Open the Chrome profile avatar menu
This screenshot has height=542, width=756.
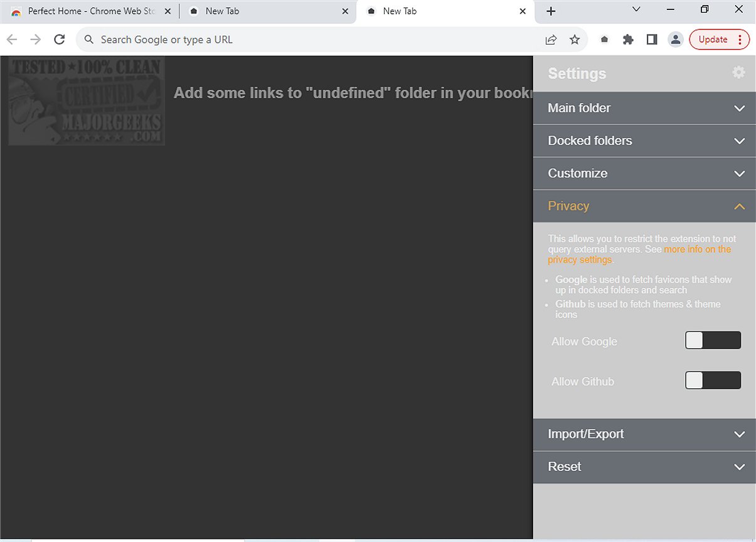pos(675,40)
